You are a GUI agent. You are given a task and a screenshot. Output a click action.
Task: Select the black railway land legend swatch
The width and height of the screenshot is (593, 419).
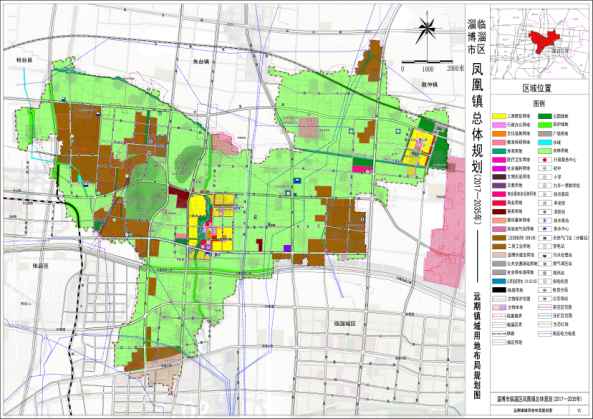(x=498, y=290)
